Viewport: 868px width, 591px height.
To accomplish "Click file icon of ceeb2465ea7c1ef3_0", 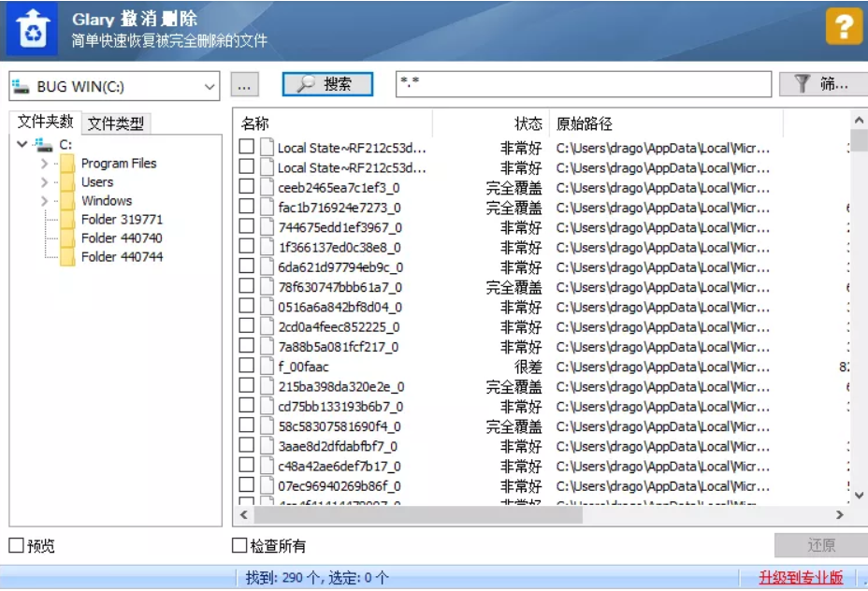I will click(x=267, y=187).
